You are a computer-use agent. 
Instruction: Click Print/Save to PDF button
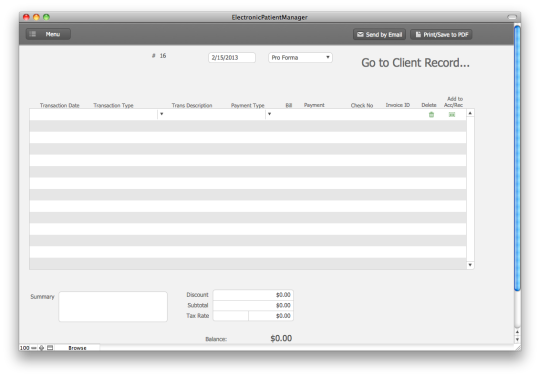point(441,34)
